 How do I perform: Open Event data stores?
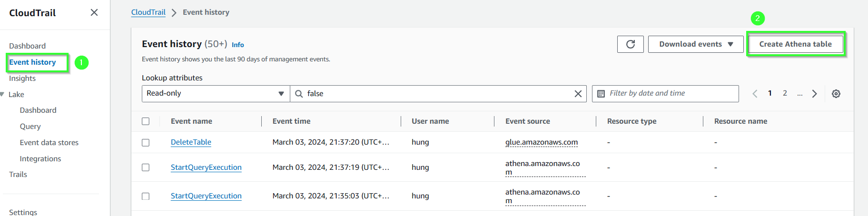tap(49, 143)
